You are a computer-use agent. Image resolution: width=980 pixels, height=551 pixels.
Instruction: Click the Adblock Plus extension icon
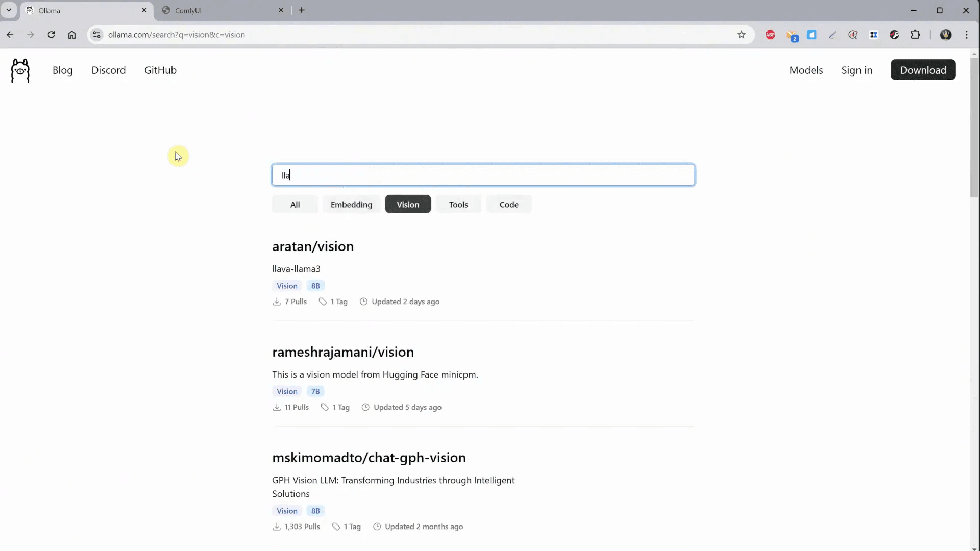(770, 35)
